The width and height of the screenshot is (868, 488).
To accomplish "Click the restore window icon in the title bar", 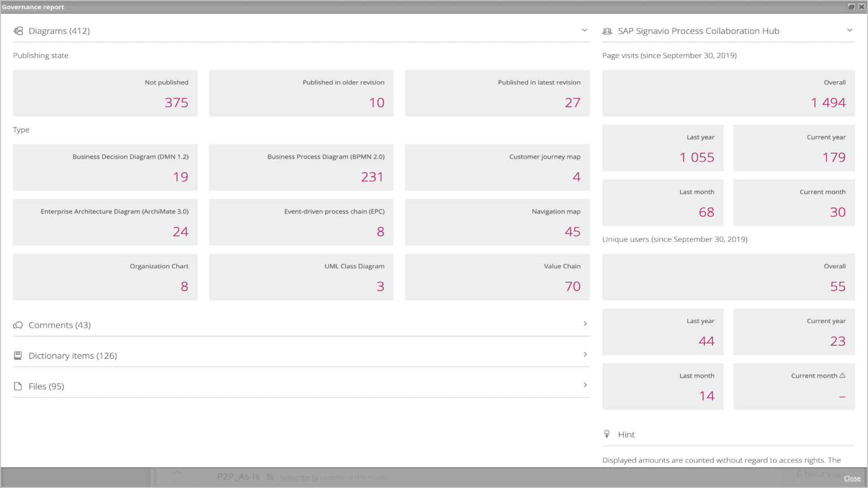I will 853,6.
